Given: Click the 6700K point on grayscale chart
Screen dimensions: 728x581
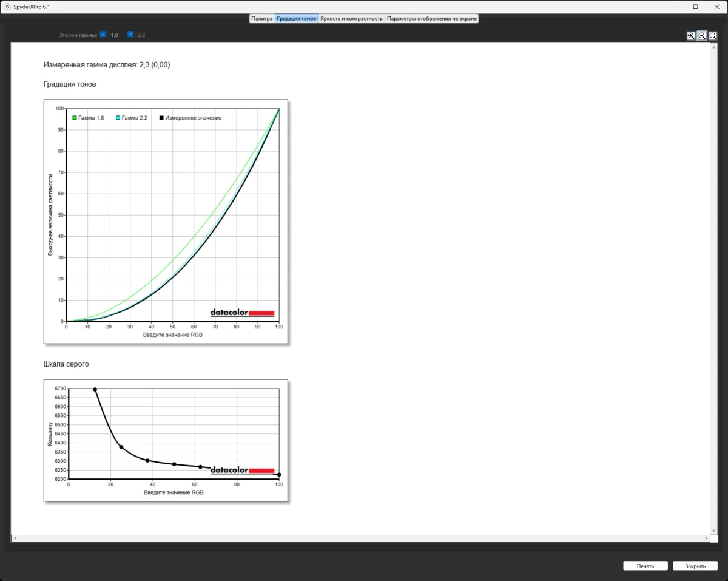Looking at the screenshot, I should (95, 389).
